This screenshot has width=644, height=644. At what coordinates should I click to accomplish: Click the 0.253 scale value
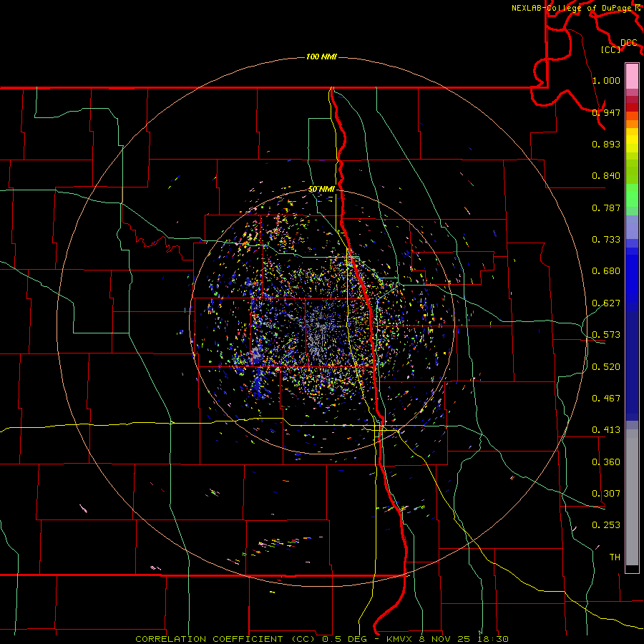click(606, 525)
